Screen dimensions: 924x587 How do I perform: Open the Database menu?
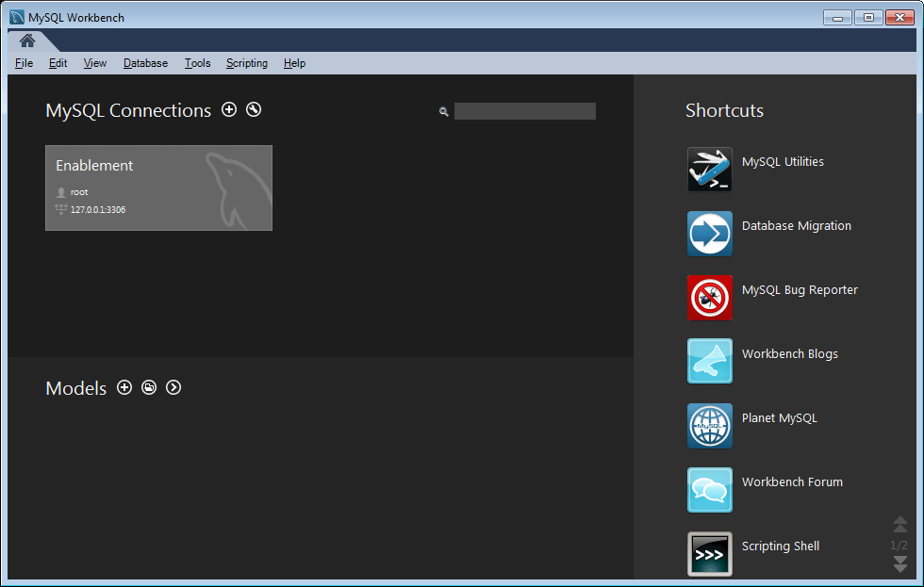click(x=145, y=63)
